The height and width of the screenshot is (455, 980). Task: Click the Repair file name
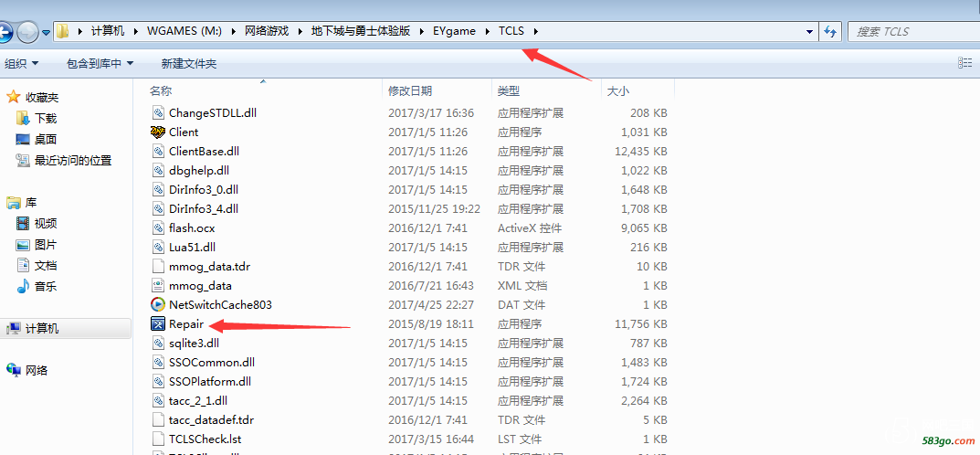(186, 323)
